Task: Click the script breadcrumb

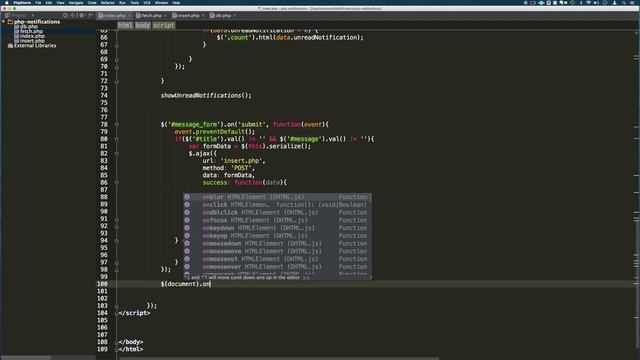Action: coord(163,25)
